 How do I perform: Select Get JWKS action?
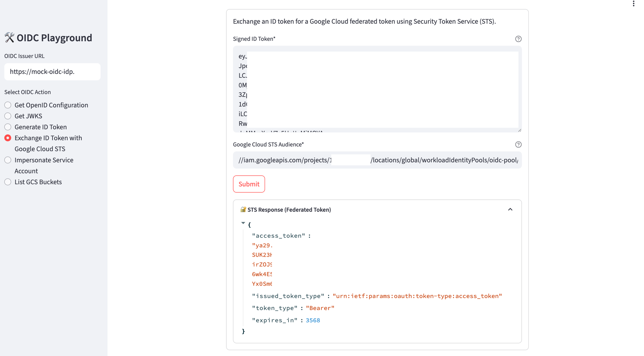tap(8, 116)
